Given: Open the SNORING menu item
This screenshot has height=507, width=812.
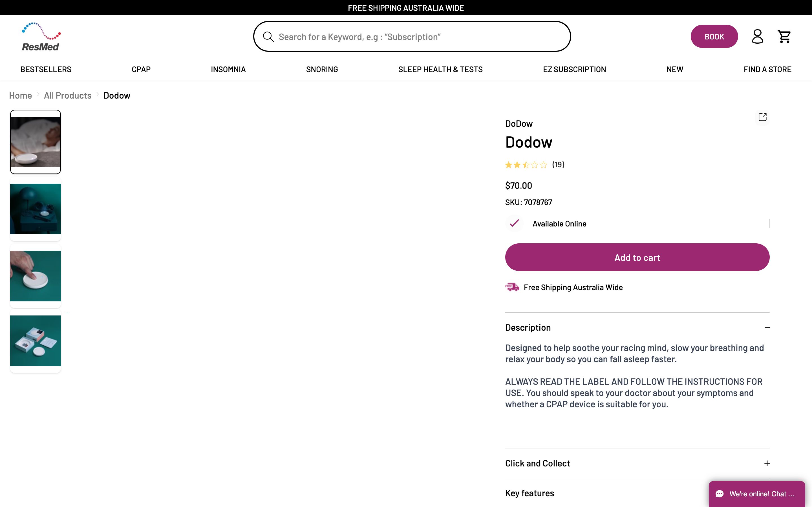Looking at the screenshot, I should pyautogui.click(x=322, y=69).
